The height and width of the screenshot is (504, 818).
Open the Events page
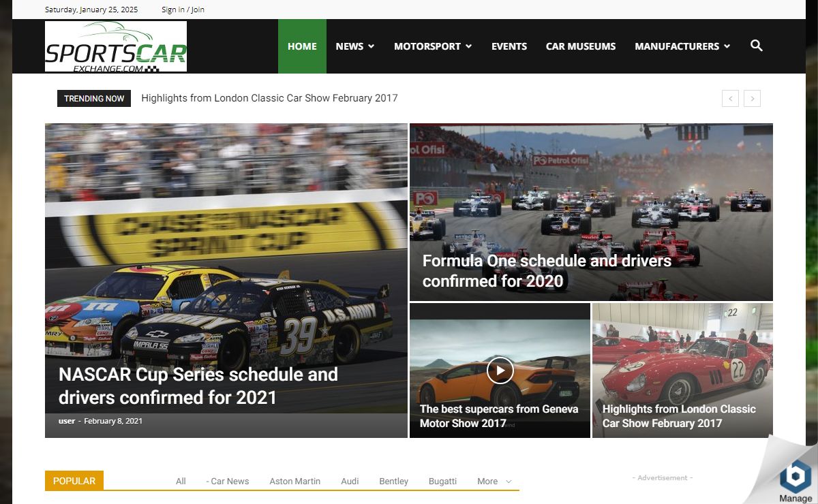(509, 46)
